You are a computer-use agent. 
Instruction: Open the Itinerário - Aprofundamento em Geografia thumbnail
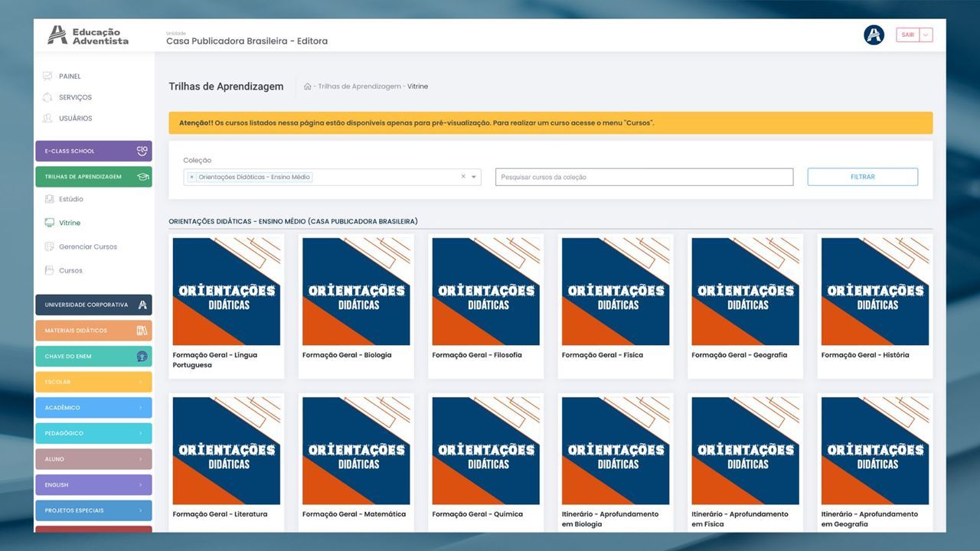(x=875, y=451)
